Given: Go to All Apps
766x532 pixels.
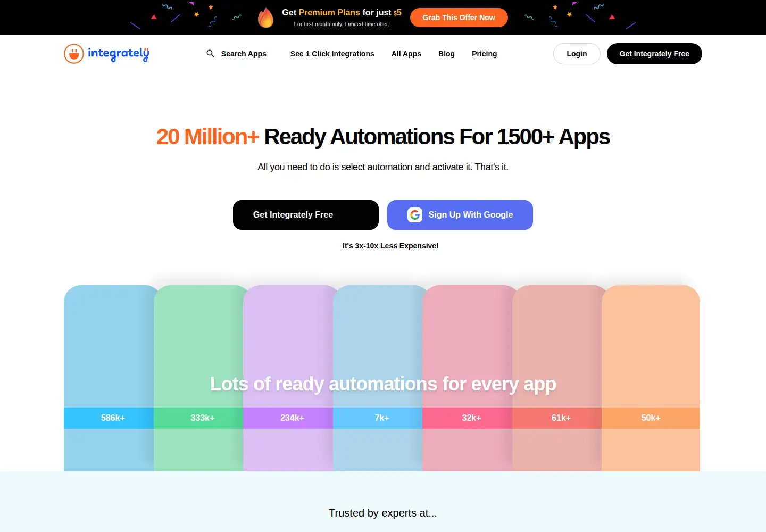Looking at the screenshot, I should coord(406,54).
